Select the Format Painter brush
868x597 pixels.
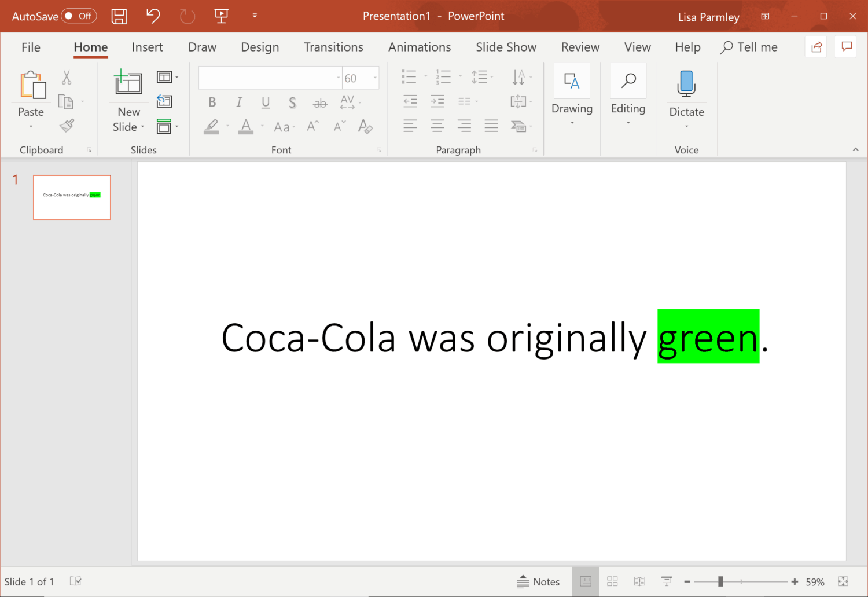[67, 126]
